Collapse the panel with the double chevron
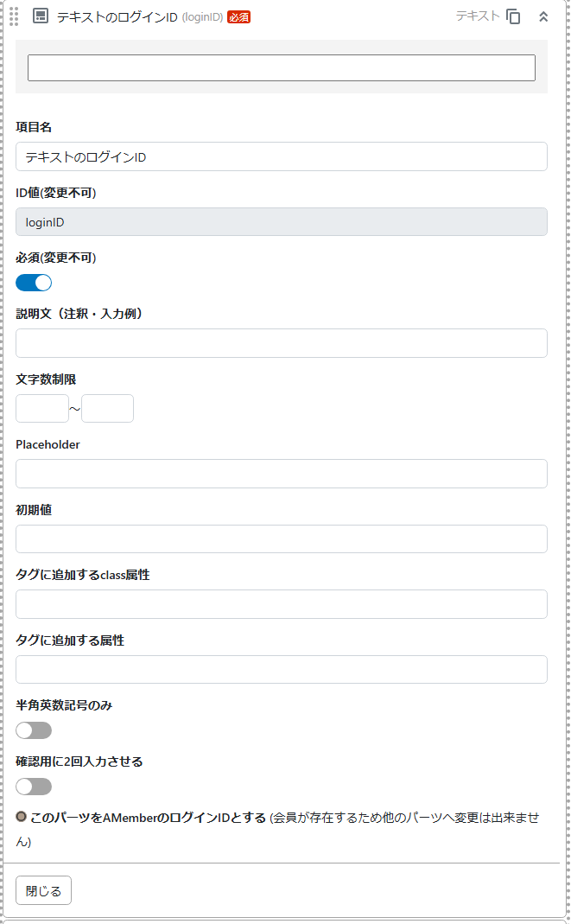The width and height of the screenshot is (571, 924). tap(543, 16)
